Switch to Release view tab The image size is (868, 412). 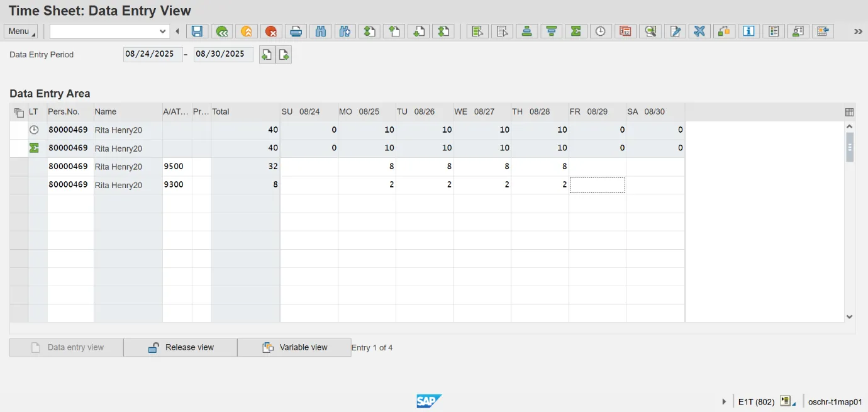point(181,347)
